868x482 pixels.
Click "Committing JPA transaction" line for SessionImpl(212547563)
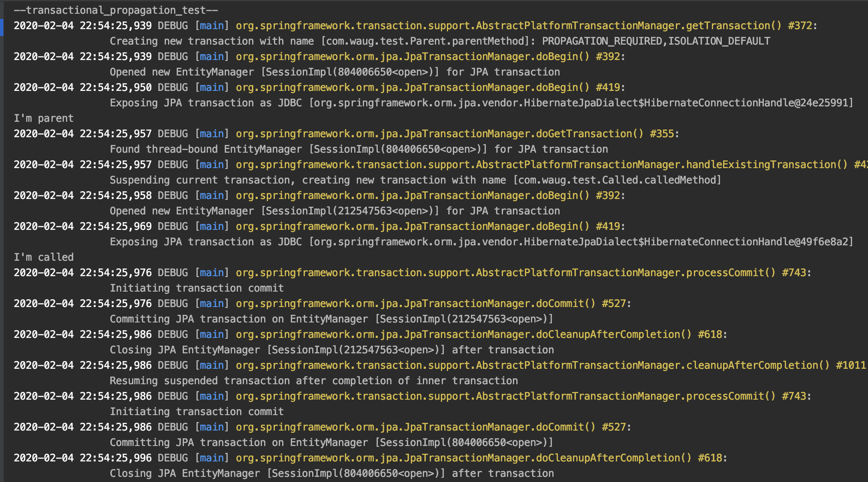click(x=331, y=319)
